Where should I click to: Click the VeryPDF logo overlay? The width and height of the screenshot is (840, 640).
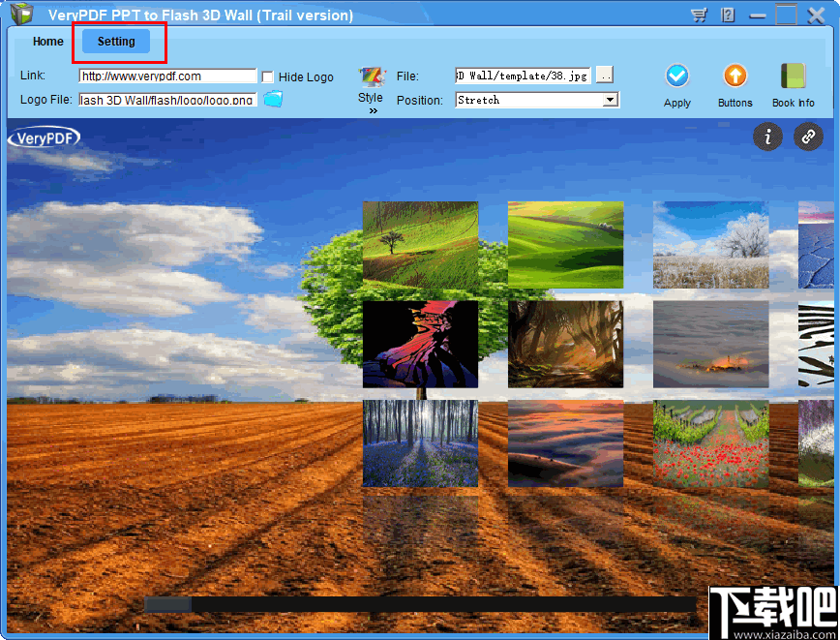coord(44,137)
